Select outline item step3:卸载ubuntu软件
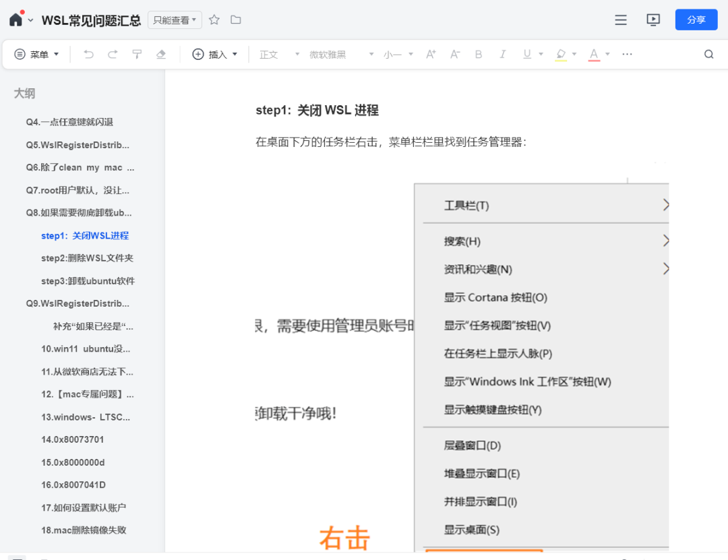Image resolution: width=728 pixels, height=560 pixels. coord(88,281)
